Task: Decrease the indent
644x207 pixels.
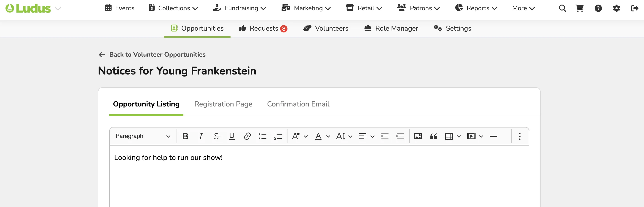Action: click(384, 136)
